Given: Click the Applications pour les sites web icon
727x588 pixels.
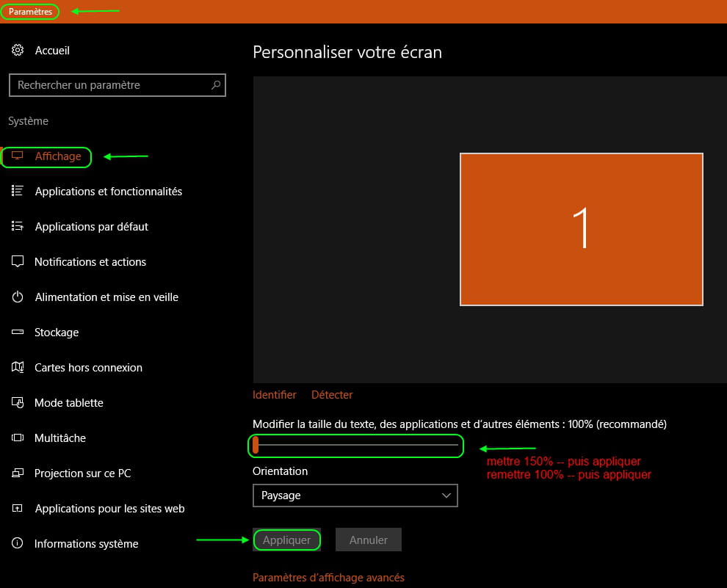Looking at the screenshot, I should click(17, 508).
